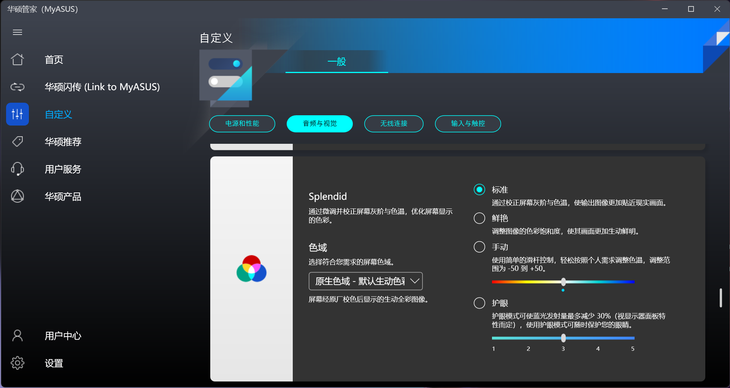Click the 华硕产品 triangle icon
The height and width of the screenshot is (388, 730).
click(17, 197)
